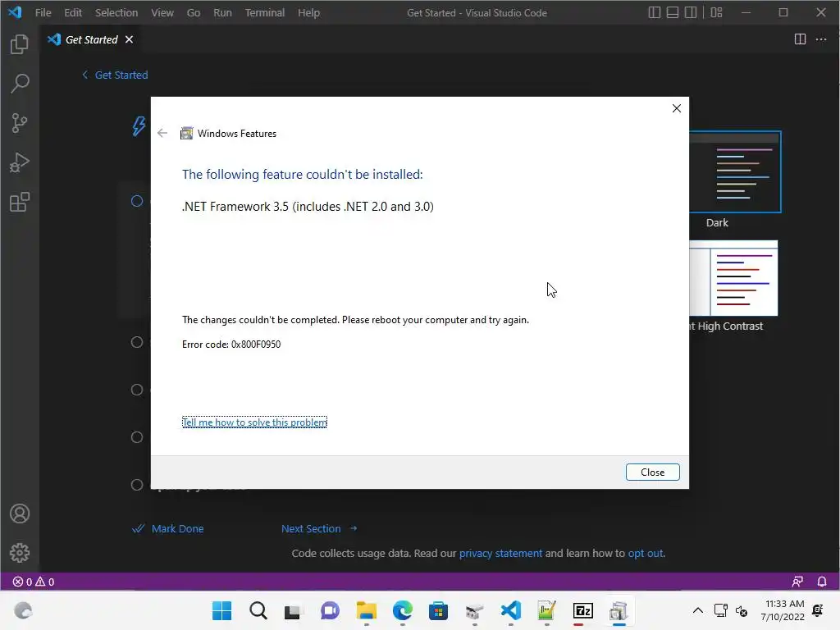Viewport: 840px width, 630px height.
Task: Open Customize Layout icon
Action: (x=716, y=12)
